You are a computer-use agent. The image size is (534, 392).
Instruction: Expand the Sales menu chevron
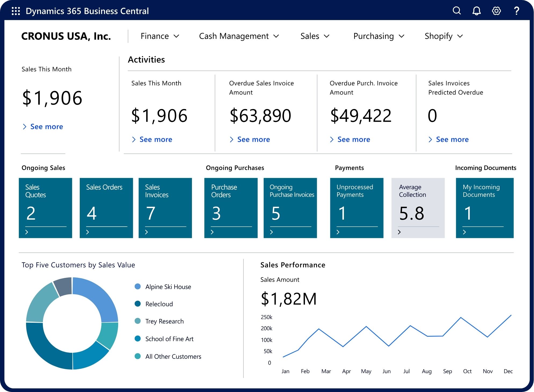pyautogui.click(x=327, y=36)
